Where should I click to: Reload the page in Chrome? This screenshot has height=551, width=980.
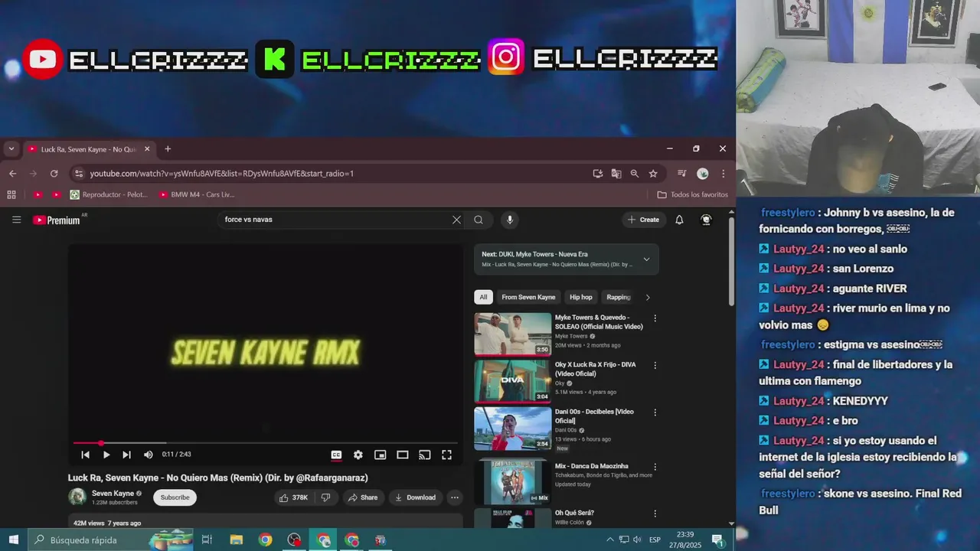tap(54, 174)
